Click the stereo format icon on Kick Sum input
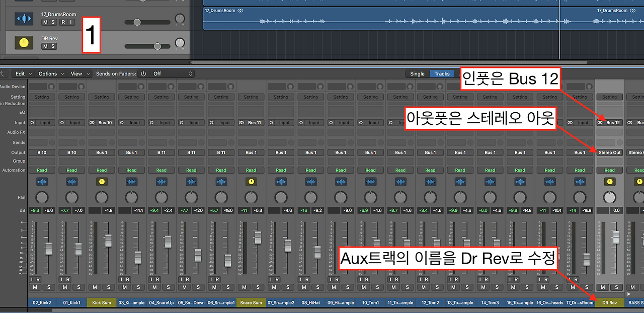Image resolution: width=644 pixels, height=313 pixels. [x=92, y=122]
